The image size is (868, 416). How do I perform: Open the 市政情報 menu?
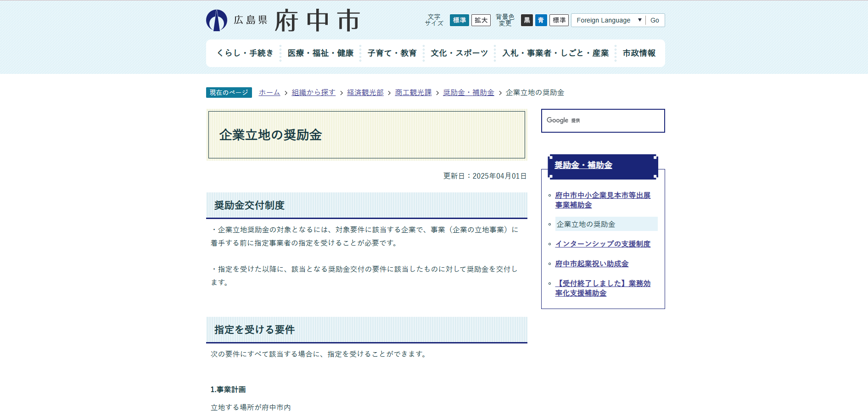pyautogui.click(x=639, y=53)
